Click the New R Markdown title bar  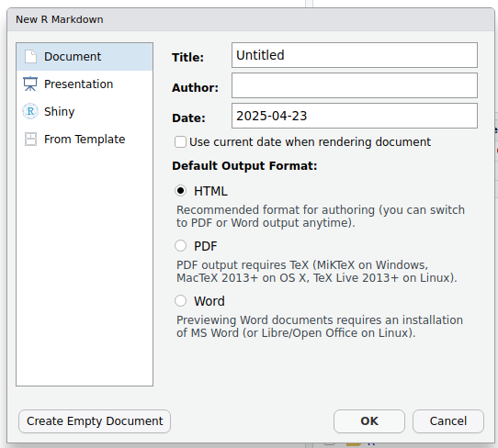point(251,19)
